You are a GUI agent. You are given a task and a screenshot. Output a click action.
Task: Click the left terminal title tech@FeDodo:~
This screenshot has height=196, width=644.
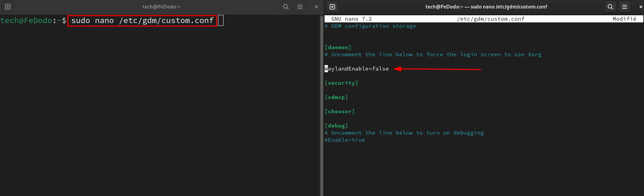pos(161,7)
